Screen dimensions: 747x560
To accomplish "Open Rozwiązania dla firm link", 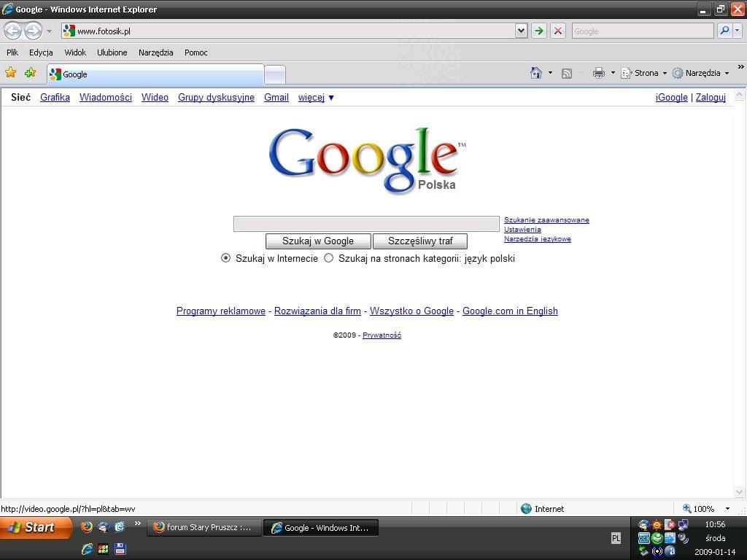I will pyautogui.click(x=317, y=311).
